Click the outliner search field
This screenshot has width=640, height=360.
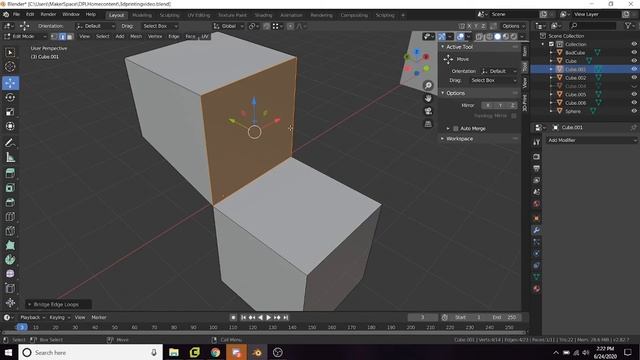click(593, 26)
